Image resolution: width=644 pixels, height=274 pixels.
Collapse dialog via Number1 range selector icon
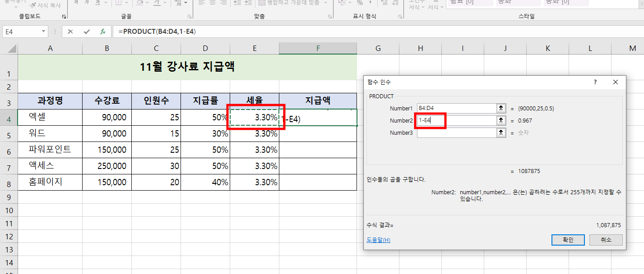pyautogui.click(x=501, y=108)
